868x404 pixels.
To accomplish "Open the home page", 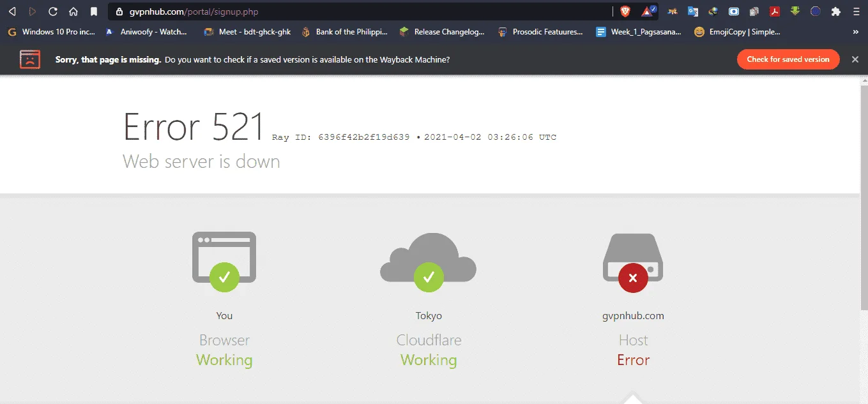I will pos(73,11).
